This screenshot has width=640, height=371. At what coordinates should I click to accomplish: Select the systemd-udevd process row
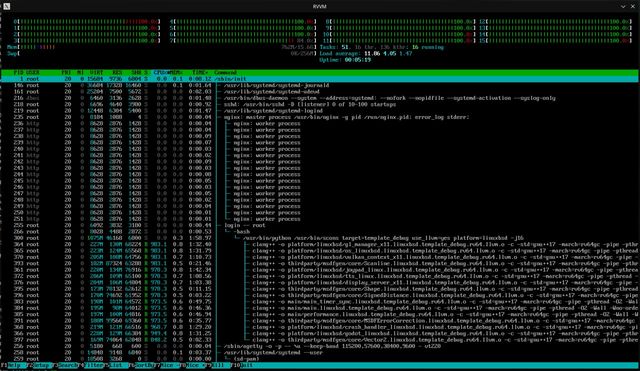point(320,91)
